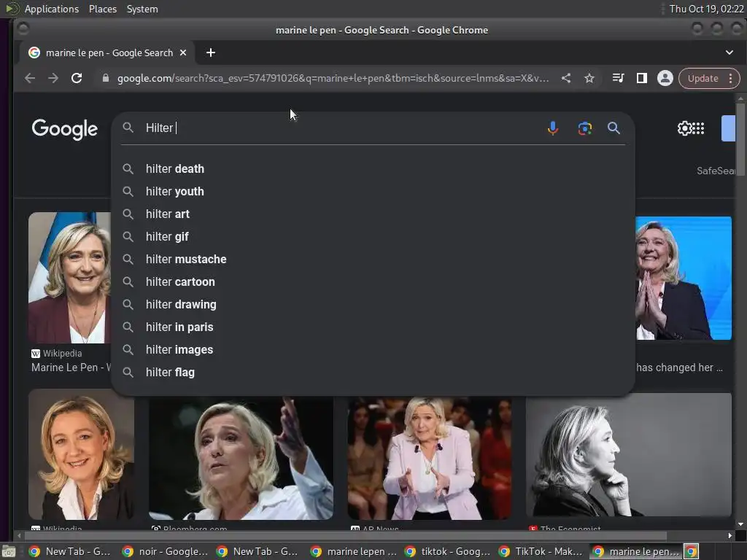Open the Applications menu
Image resolution: width=747 pixels, height=560 pixels.
(x=52, y=9)
